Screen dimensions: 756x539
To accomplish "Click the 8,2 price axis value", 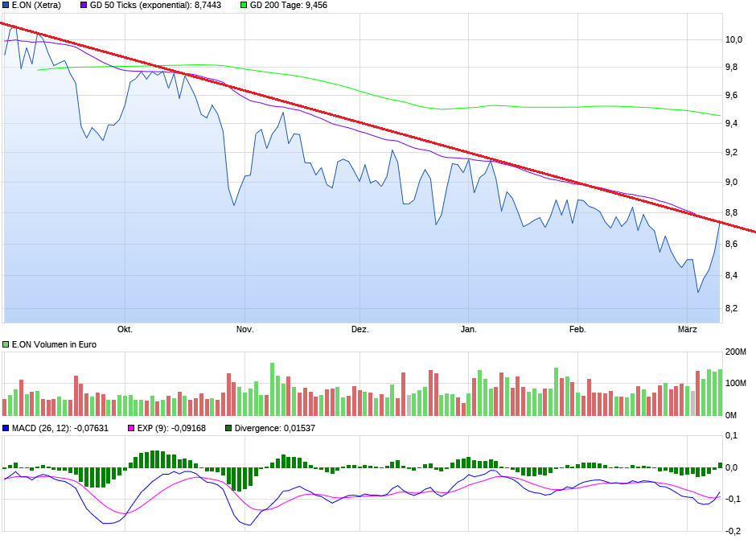I will click(731, 309).
